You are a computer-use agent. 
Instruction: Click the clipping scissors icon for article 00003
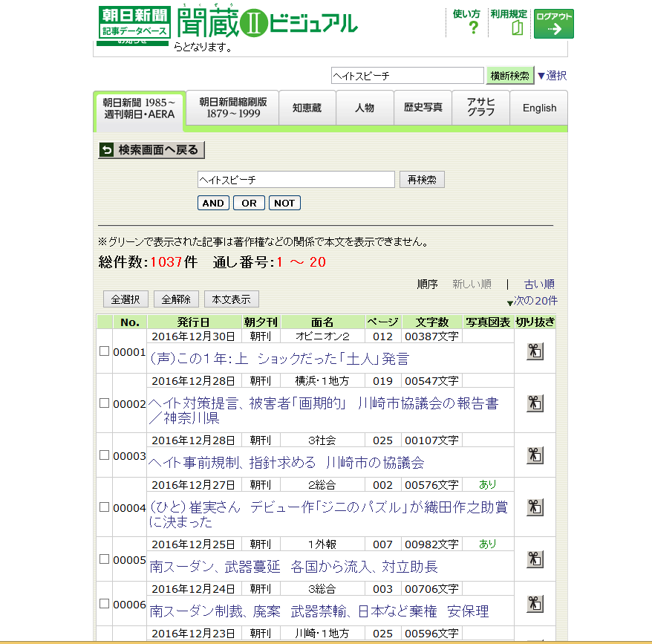point(535,455)
